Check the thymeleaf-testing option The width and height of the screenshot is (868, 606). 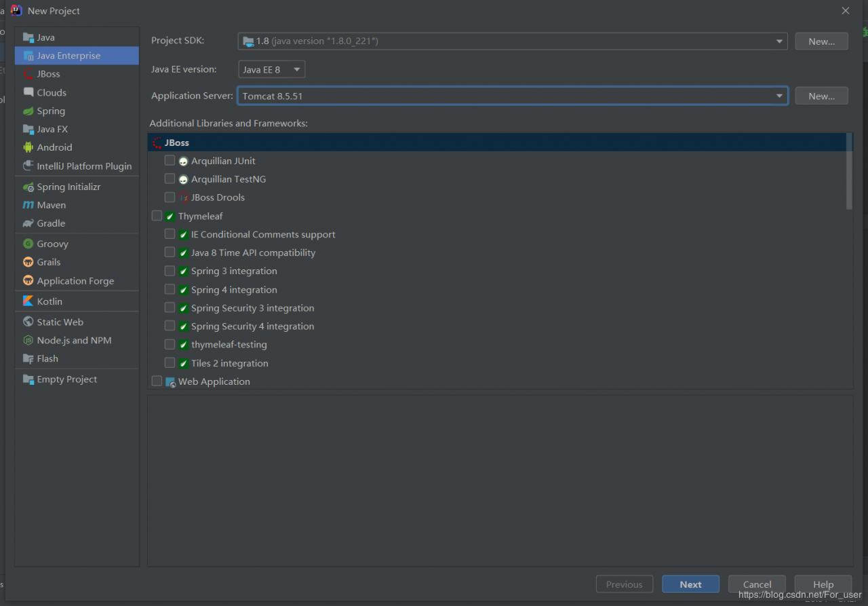(170, 345)
